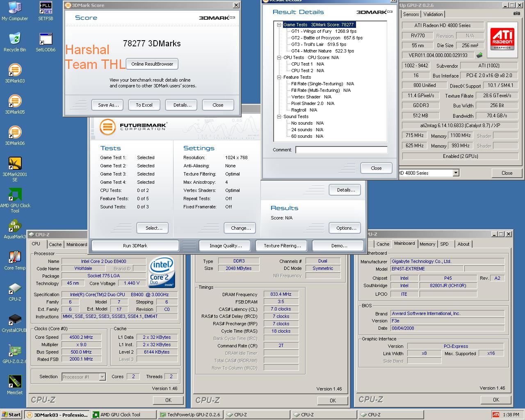The width and height of the screenshot is (525, 420).
Task: Launch 3DMark05 desktop shortcut
Action: pos(15,105)
